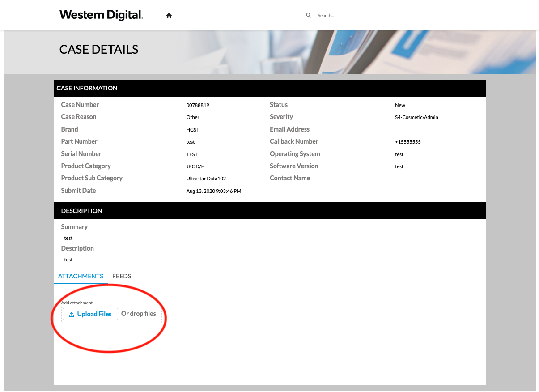Click the Summary text under Description
Viewport: 539px width, 392px height.
[x=74, y=227]
